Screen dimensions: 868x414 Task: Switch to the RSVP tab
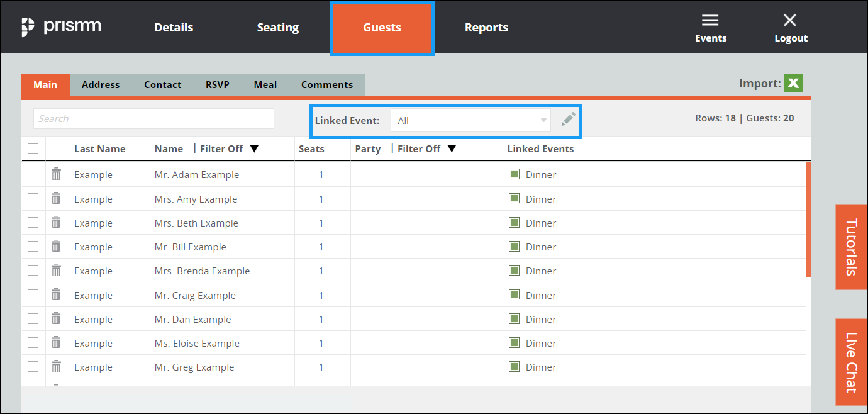(x=217, y=85)
